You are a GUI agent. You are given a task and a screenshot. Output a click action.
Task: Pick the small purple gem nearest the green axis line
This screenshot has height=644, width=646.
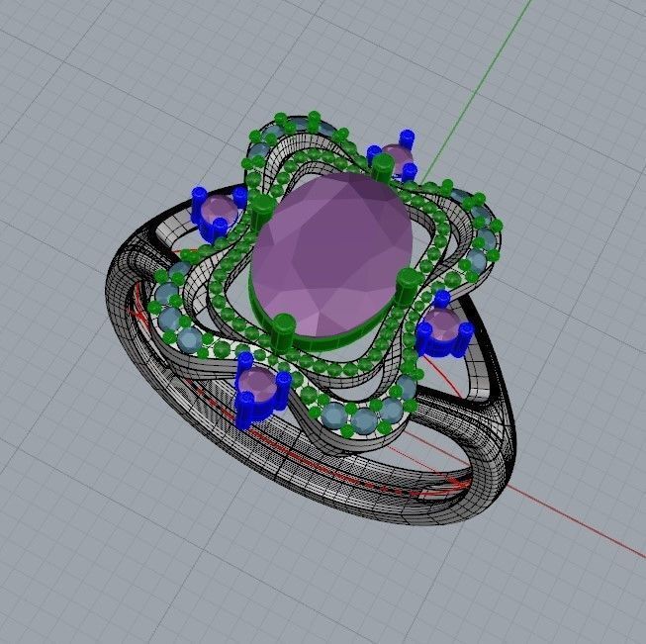[x=398, y=157]
